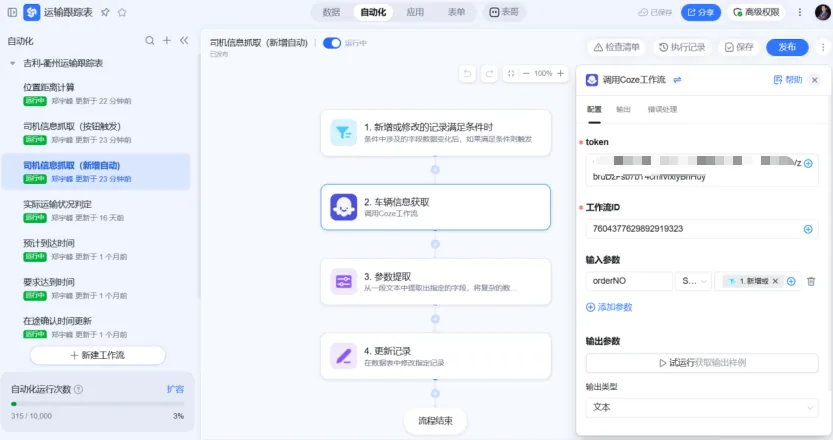Switch to the 数据 tab
This screenshot has height=440, width=833.
point(332,12)
